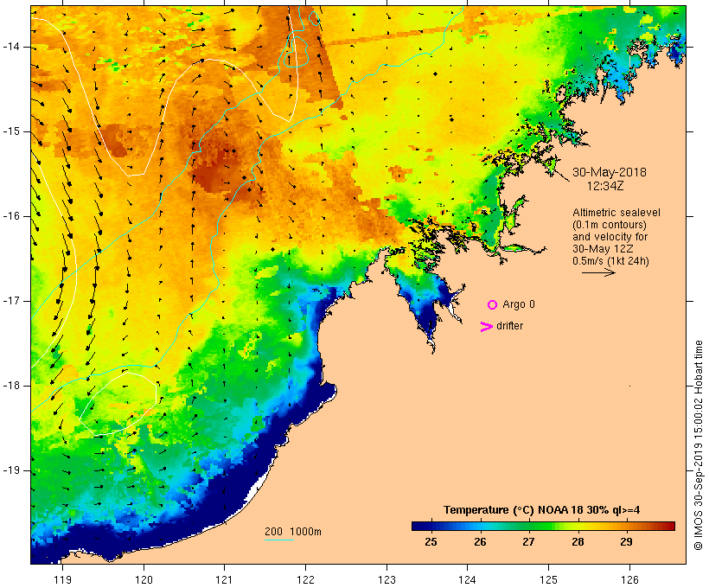Click the 'Altimetric sealevel' caption

tap(616, 213)
